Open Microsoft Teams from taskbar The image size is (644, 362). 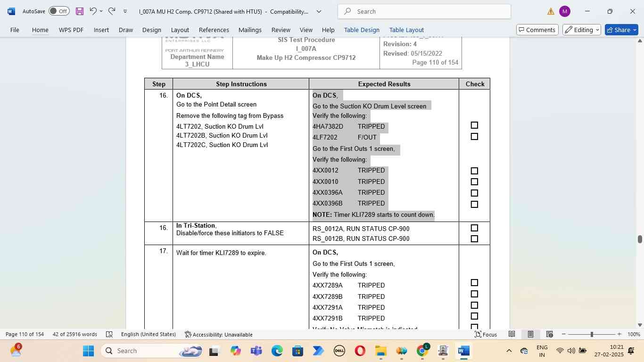pos(256,351)
